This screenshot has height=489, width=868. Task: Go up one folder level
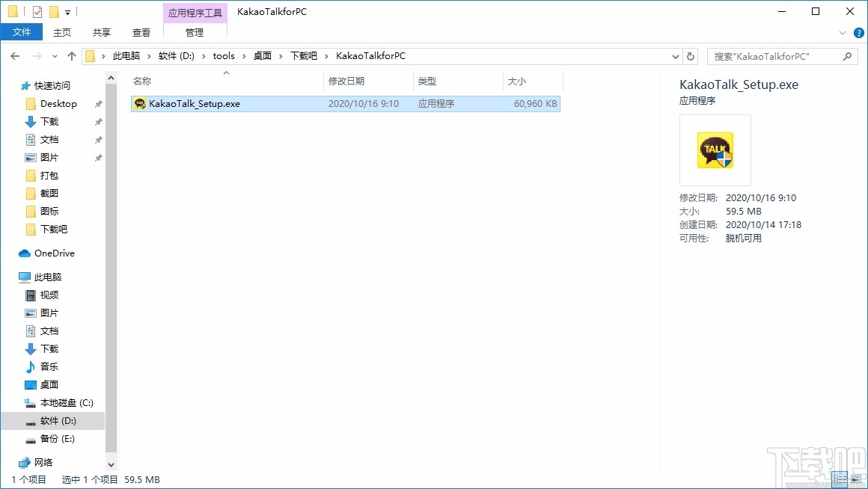point(72,56)
